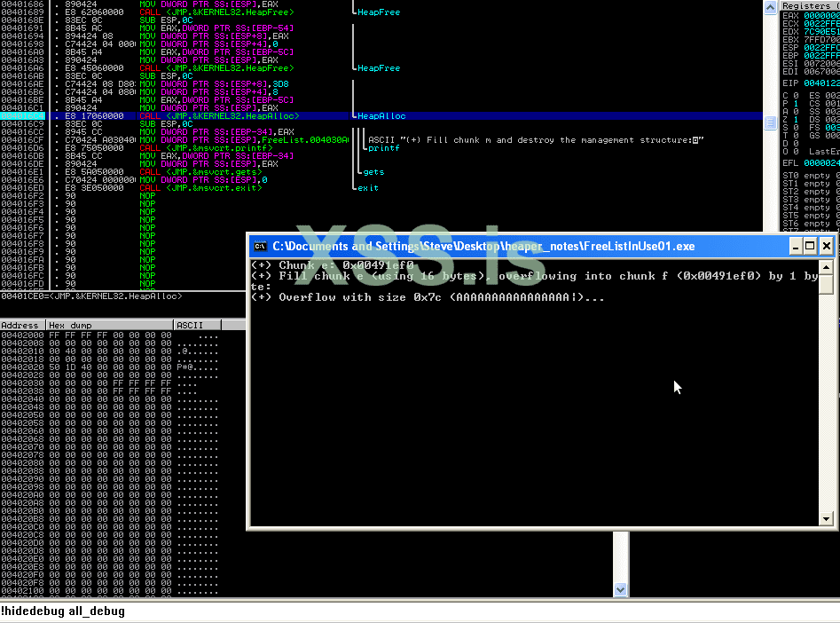Click the ASCII column header in dump pane
This screenshot has width=840, height=623.
197,325
